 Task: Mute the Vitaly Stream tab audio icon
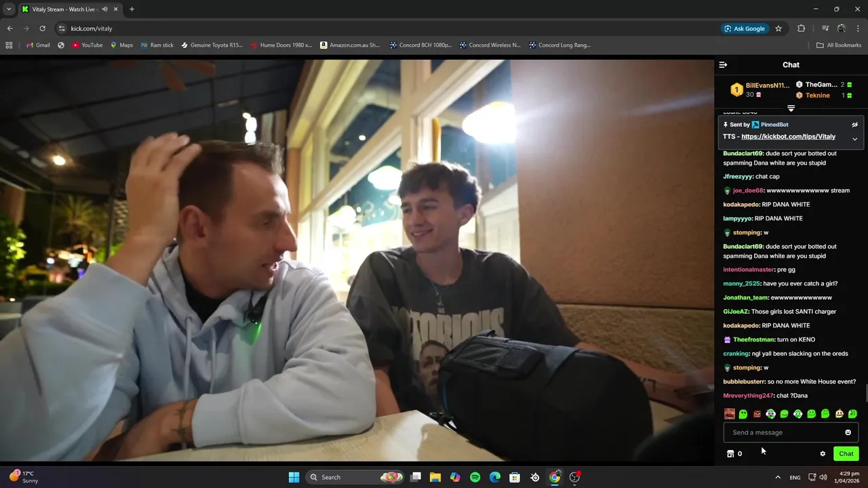tap(104, 9)
